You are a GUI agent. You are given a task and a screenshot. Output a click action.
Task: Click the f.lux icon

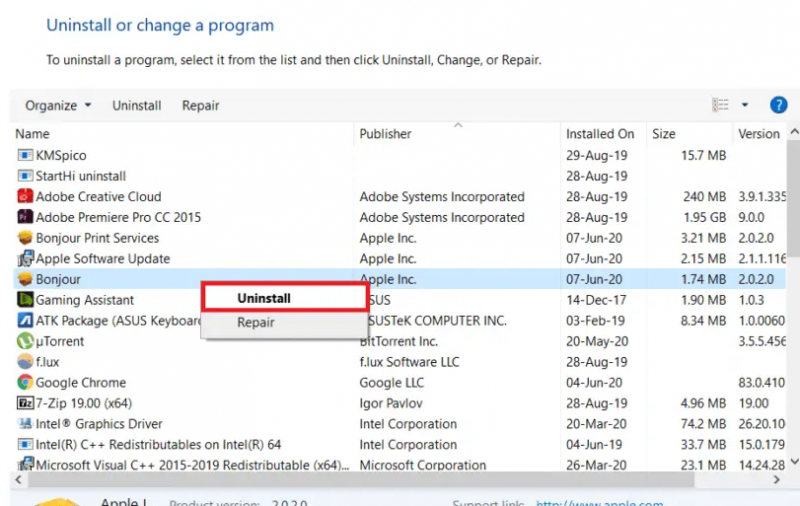coord(25,362)
